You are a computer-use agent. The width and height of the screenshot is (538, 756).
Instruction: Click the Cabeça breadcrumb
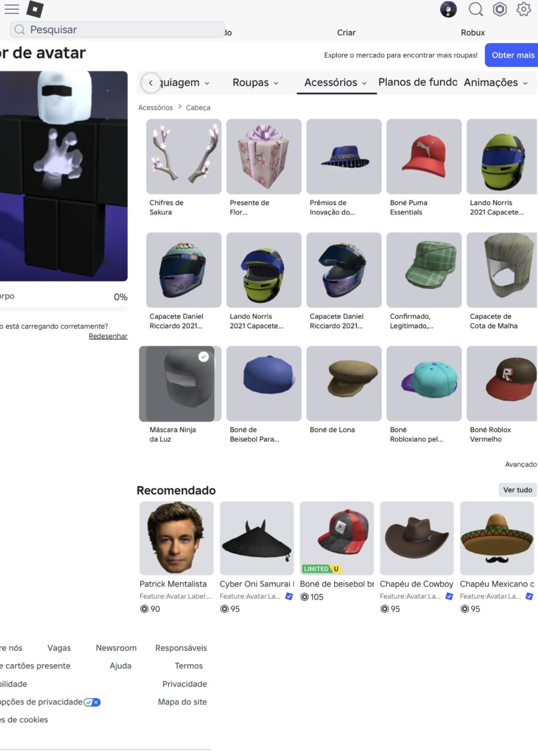click(198, 108)
